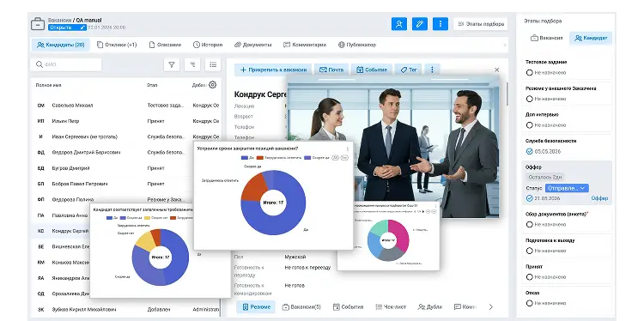The width and height of the screenshot is (644, 321).
Task: Open Резюме tab at bottom
Action: (x=256, y=306)
